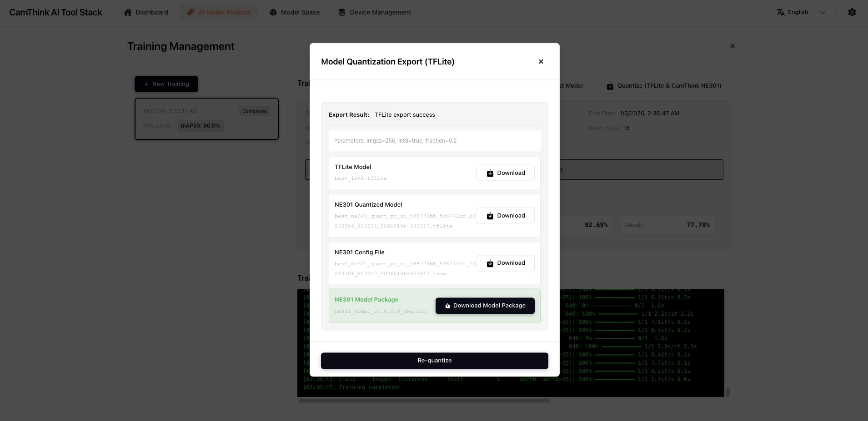Download the TFLite Model file
This screenshot has height=421, width=868.
(505, 173)
